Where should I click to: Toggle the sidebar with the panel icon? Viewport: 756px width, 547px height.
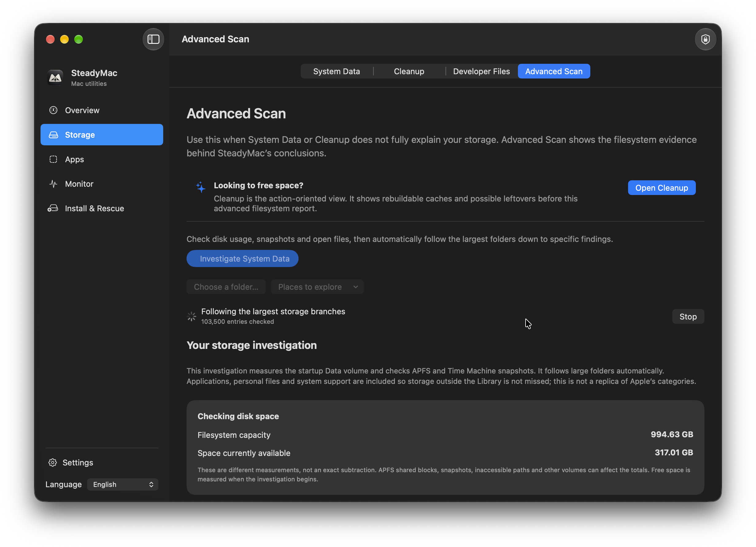pyautogui.click(x=153, y=39)
